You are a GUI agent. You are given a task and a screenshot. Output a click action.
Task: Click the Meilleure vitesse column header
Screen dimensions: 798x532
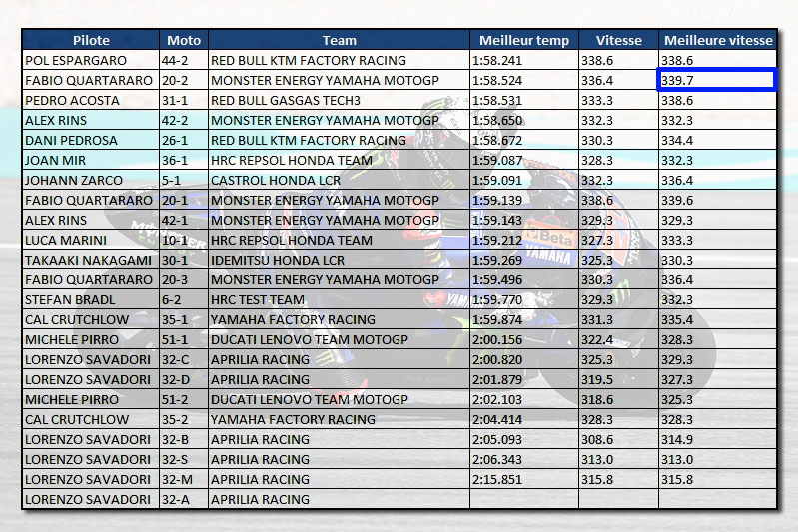coord(717,40)
